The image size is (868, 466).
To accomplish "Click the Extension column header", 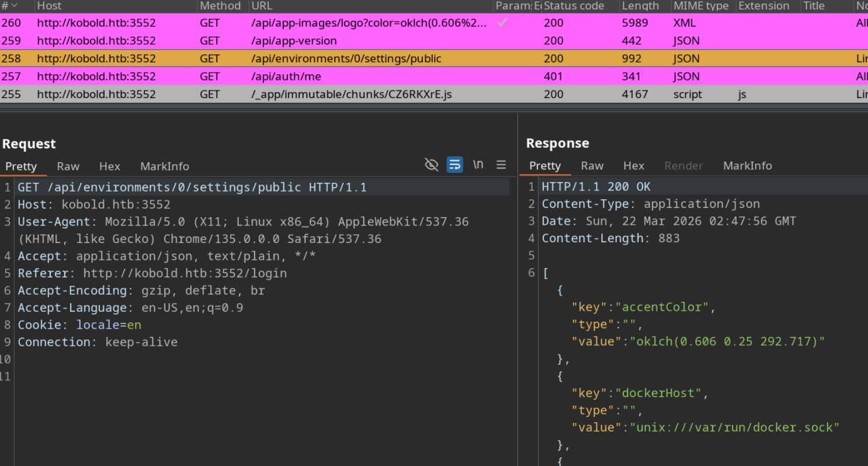I will [x=763, y=6].
